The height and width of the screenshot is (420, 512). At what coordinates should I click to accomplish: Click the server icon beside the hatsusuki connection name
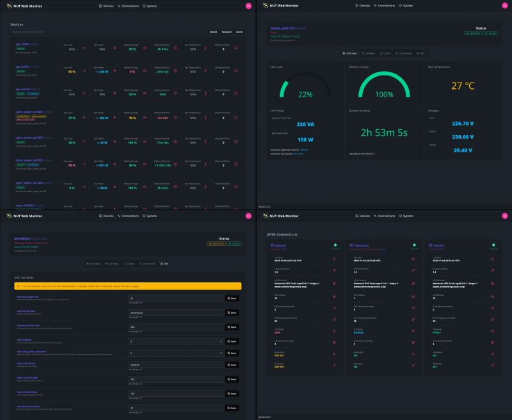350,245
